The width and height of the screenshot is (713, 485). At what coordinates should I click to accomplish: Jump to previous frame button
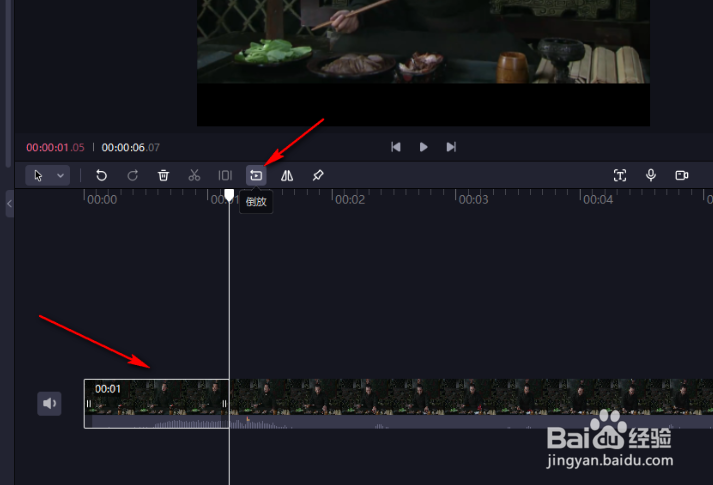pyautogui.click(x=396, y=147)
